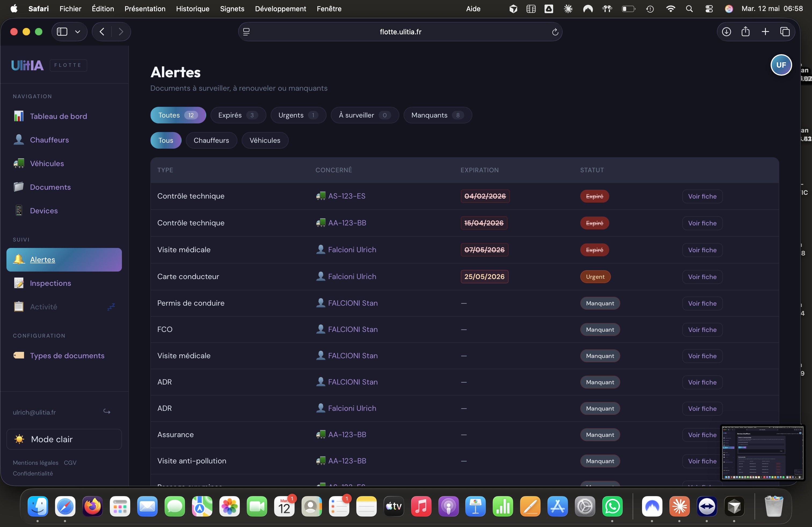Click the Urgent status badge
Viewport: 812px width, 527px height.
click(x=595, y=277)
